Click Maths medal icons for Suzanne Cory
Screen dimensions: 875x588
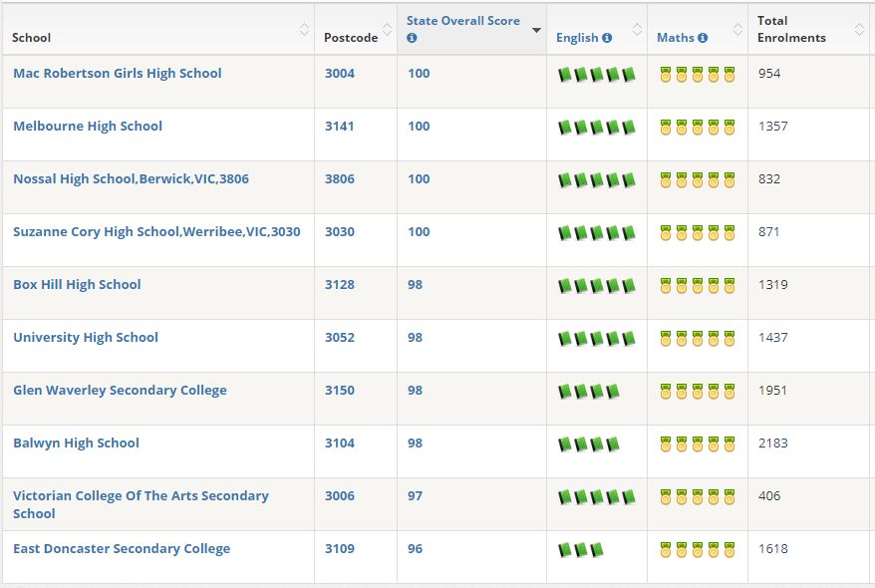point(697,232)
